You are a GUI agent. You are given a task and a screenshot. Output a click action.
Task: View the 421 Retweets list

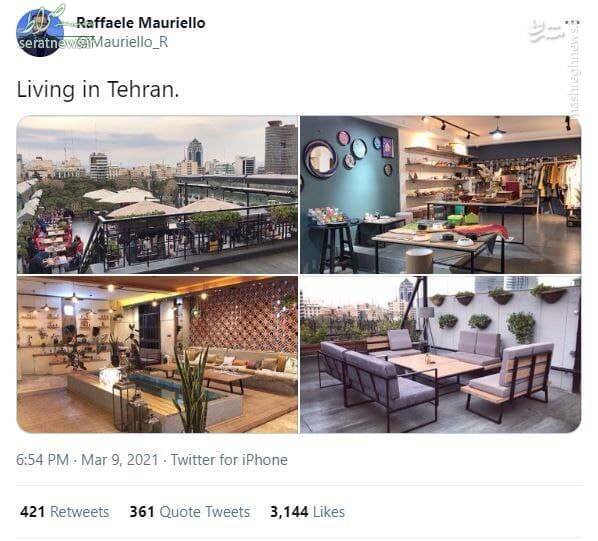pos(64,512)
